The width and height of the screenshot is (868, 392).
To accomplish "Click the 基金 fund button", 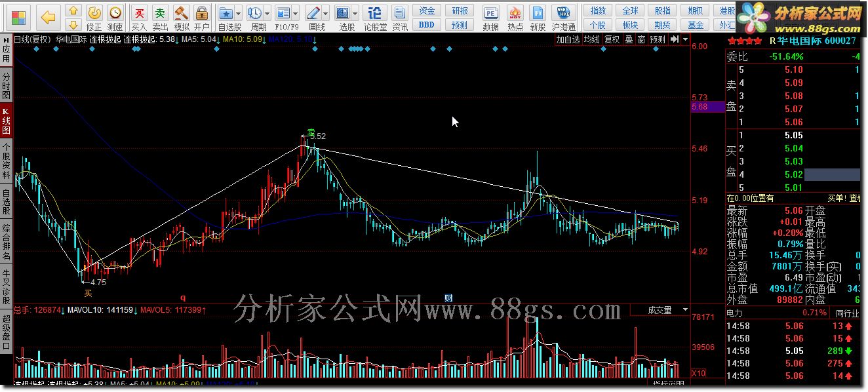I will [x=696, y=25].
